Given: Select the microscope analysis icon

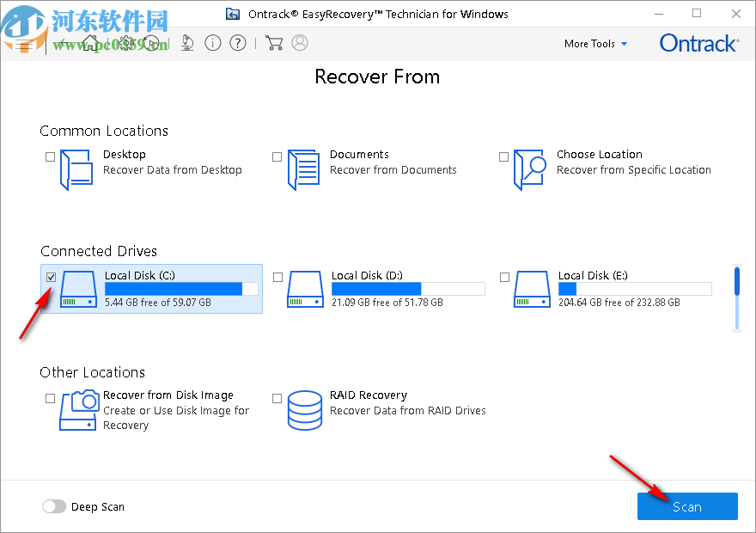Looking at the screenshot, I should [x=187, y=43].
